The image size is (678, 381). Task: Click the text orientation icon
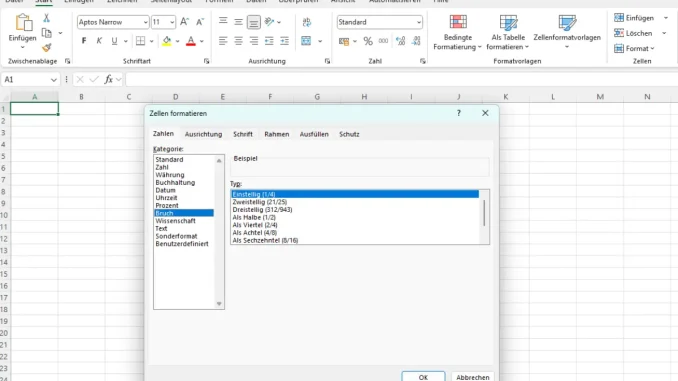(x=269, y=22)
